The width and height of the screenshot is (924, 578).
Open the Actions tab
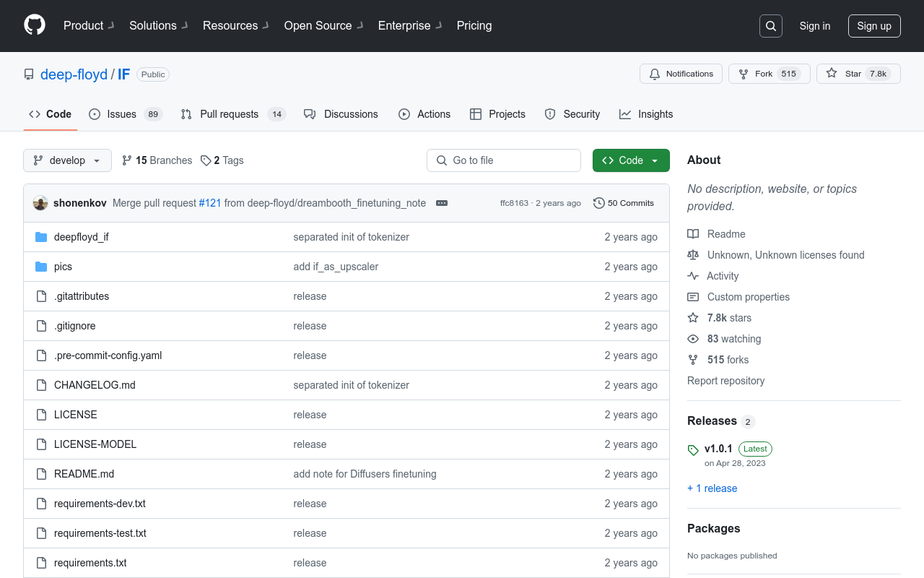tap(424, 114)
